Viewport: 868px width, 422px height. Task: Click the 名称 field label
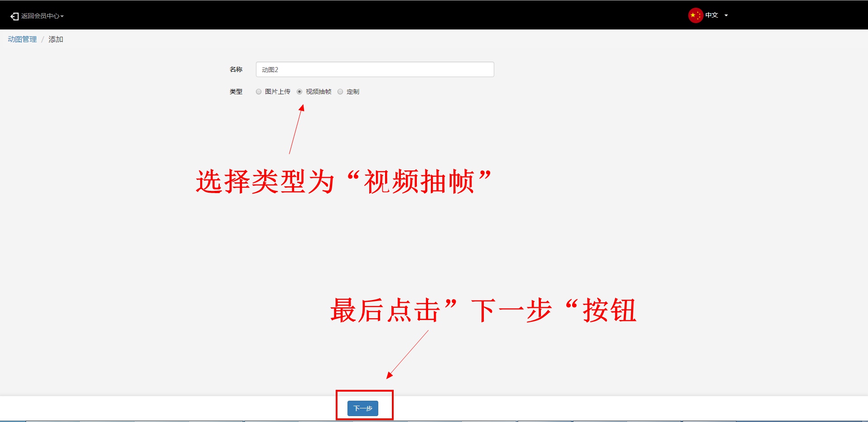point(236,69)
